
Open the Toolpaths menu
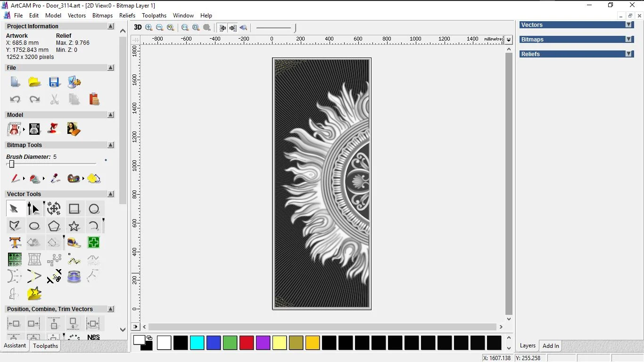pyautogui.click(x=154, y=16)
